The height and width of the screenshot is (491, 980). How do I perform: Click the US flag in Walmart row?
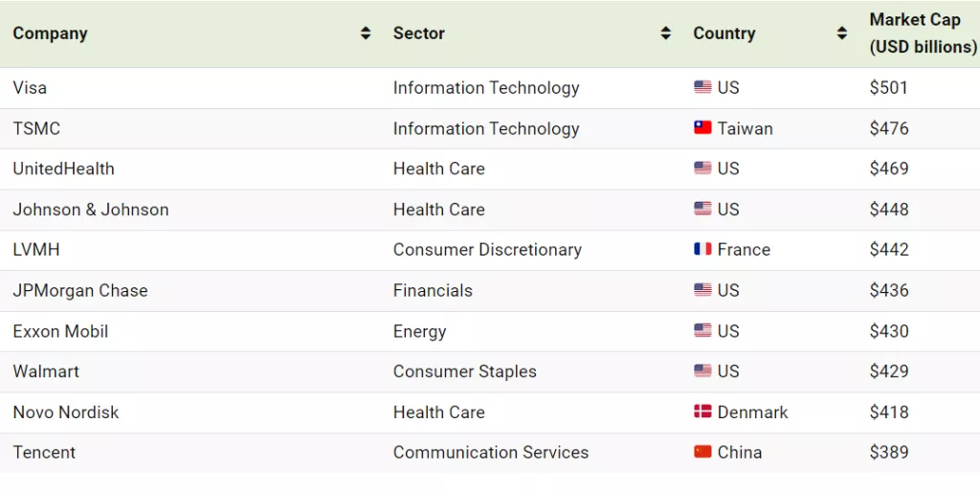point(702,371)
